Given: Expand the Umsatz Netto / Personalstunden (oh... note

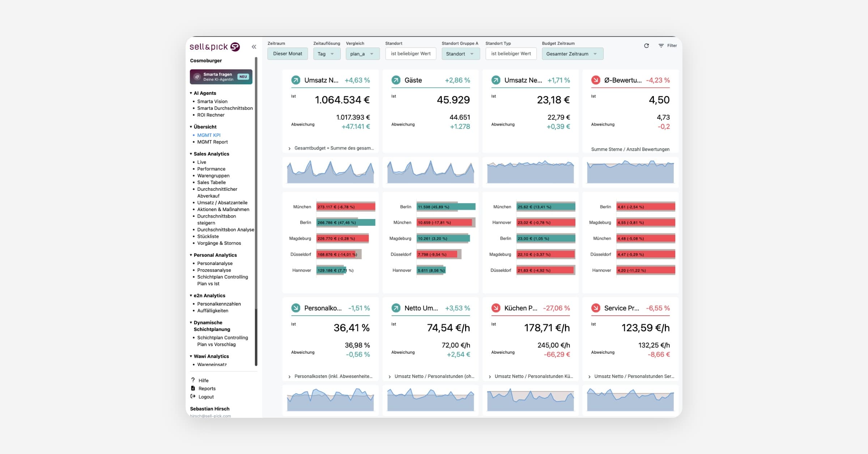Looking at the screenshot, I should [390, 377].
